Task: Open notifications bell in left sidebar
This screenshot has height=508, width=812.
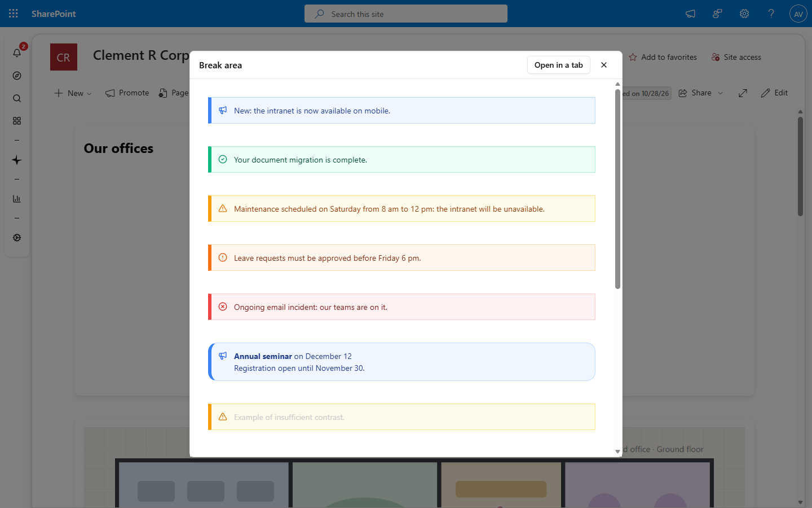Action: 17,52
